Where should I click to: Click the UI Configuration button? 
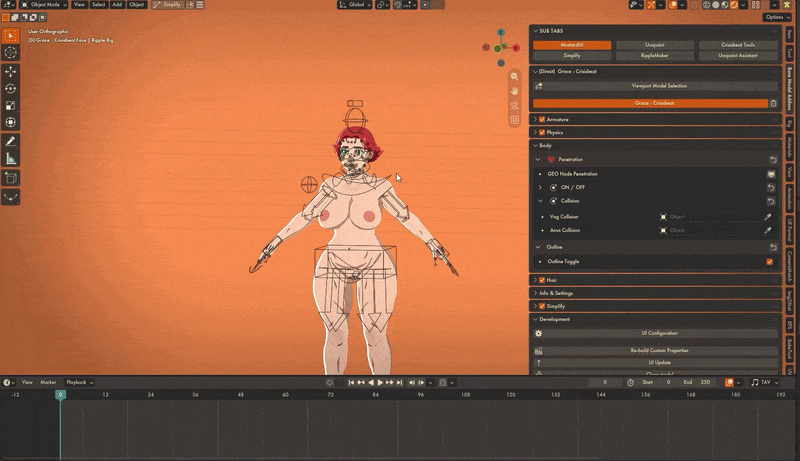[659, 334]
